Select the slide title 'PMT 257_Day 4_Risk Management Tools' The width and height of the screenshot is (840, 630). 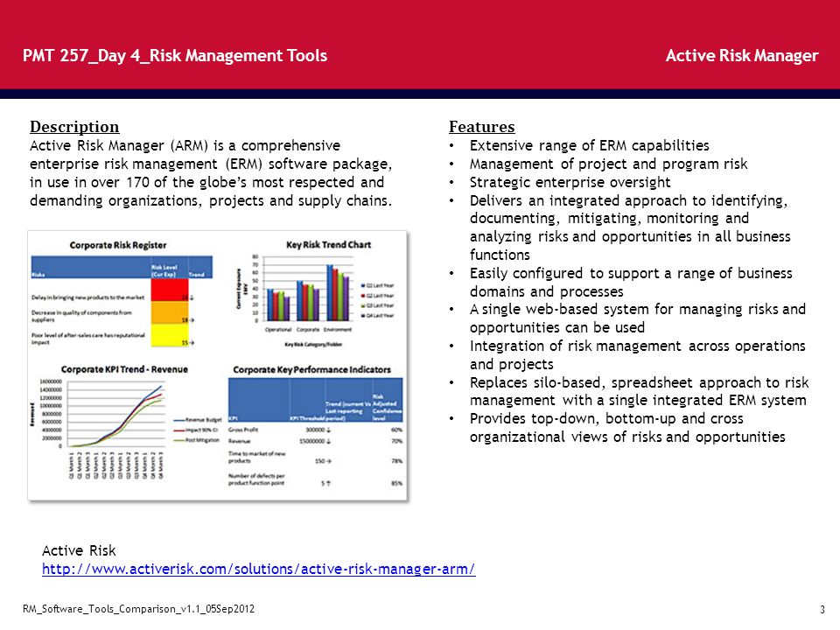(x=175, y=56)
